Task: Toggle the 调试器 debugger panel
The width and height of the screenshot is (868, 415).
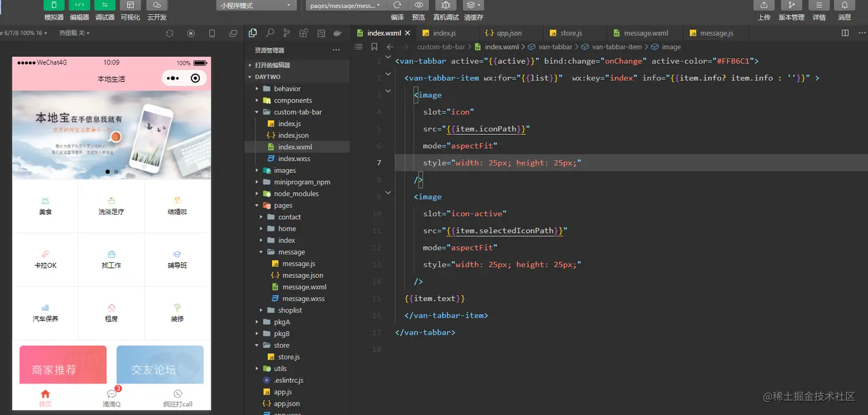Action: click(x=104, y=5)
